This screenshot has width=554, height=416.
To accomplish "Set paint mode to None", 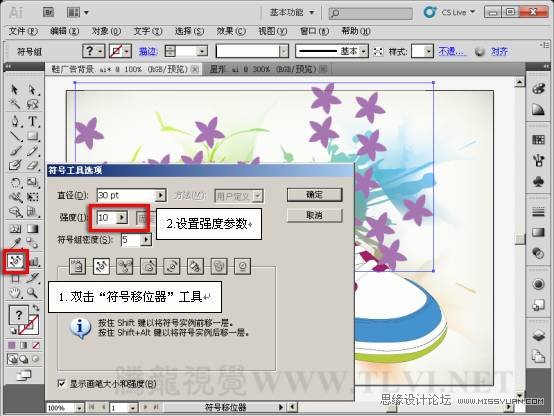I will coord(36,345).
